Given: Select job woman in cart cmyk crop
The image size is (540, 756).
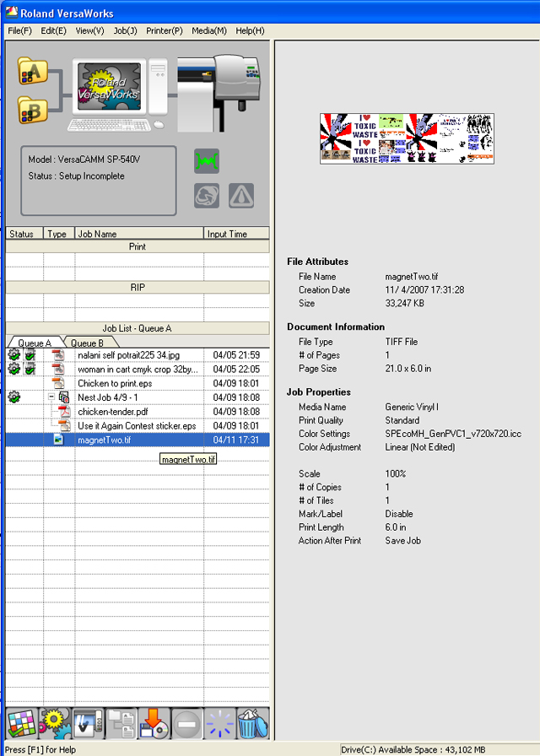Looking at the screenshot, I should (x=138, y=370).
